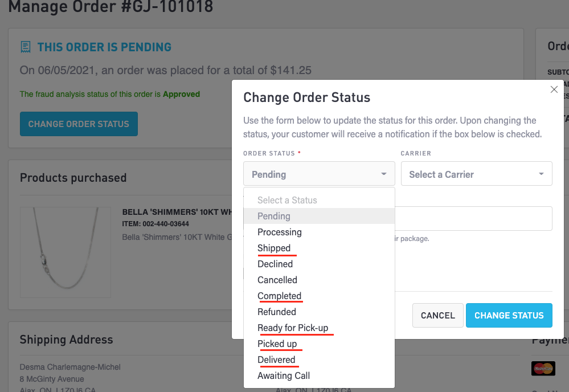The image size is (569, 392).
Task: Expand the Select a Carrier dropdown
Action: [x=476, y=174]
